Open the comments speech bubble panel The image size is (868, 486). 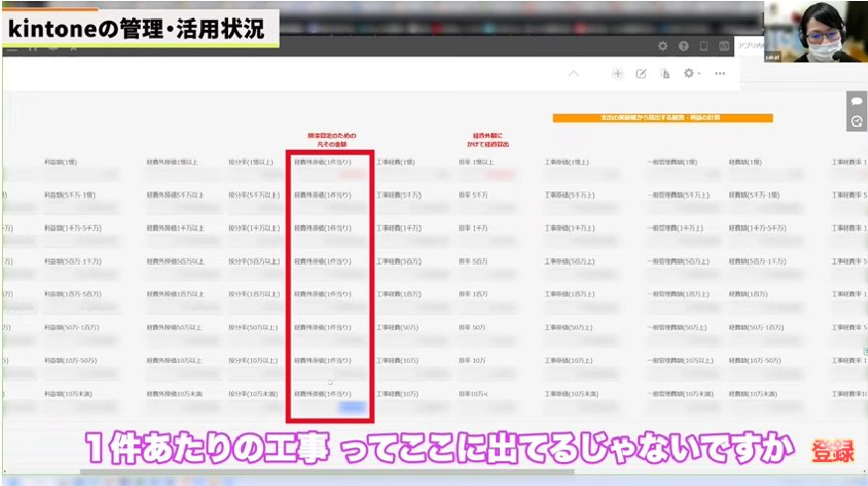[x=857, y=101]
